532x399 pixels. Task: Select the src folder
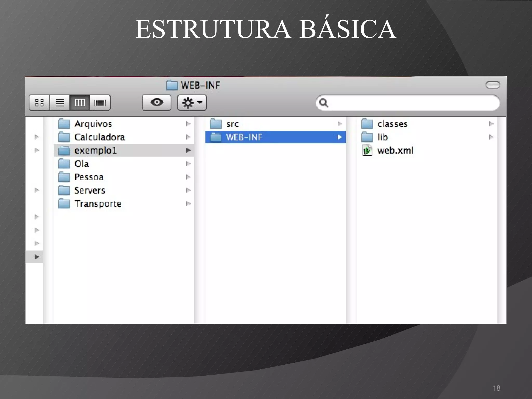pyautogui.click(x=276, y=124)
